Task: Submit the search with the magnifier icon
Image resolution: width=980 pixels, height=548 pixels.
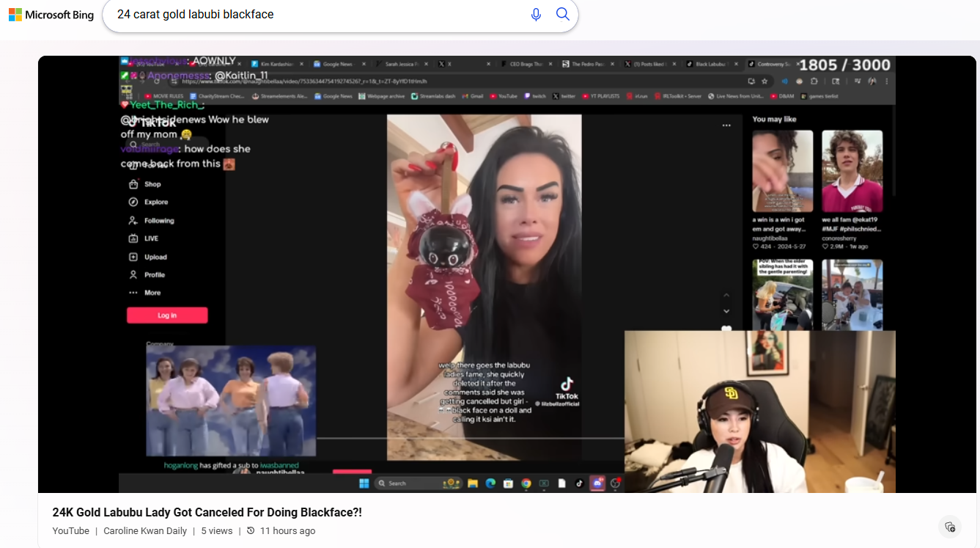Action: (x=563, y=15)
